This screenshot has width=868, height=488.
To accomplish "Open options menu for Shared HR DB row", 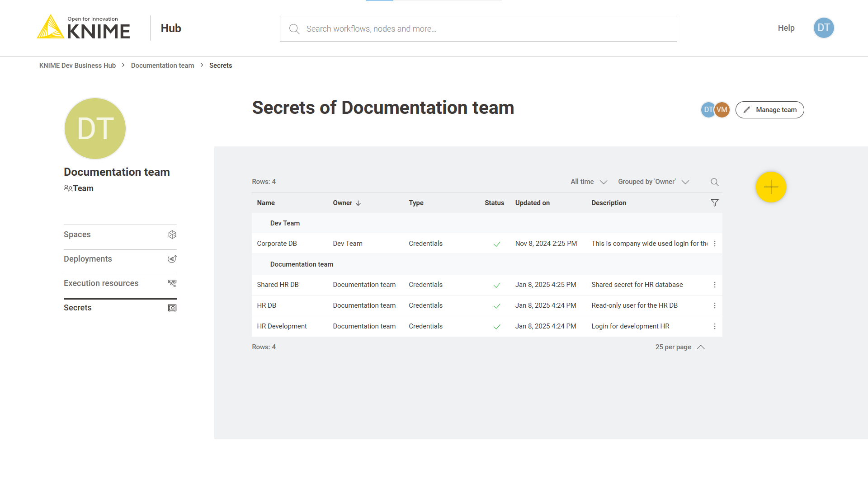I will [x=714, y=285].
